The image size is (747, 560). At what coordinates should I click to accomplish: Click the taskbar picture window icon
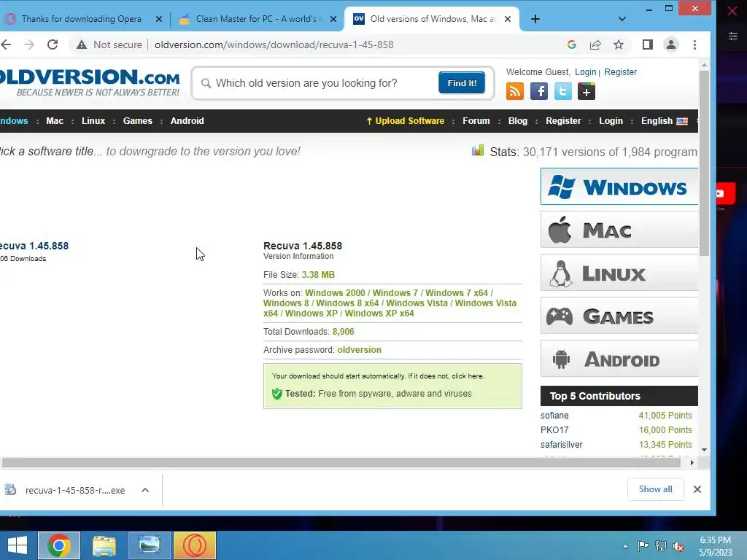pos(150,545)
